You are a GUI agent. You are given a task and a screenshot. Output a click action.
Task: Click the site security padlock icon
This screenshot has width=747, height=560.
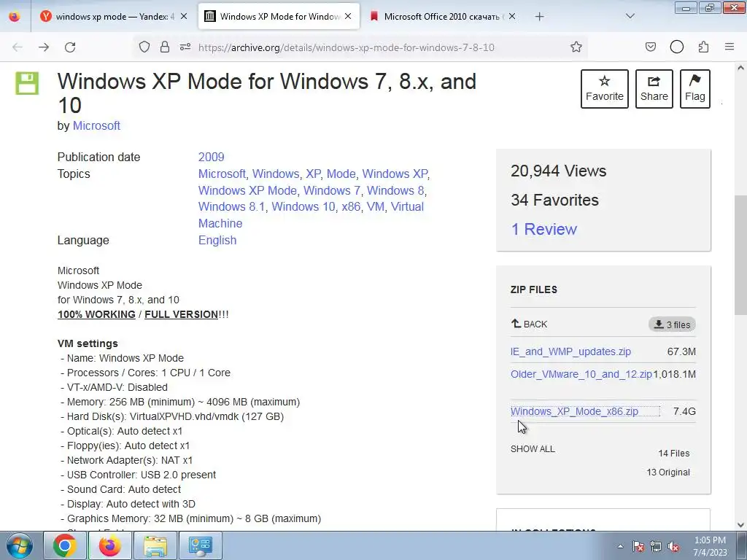pyautogui.click(x=165, y=47)
